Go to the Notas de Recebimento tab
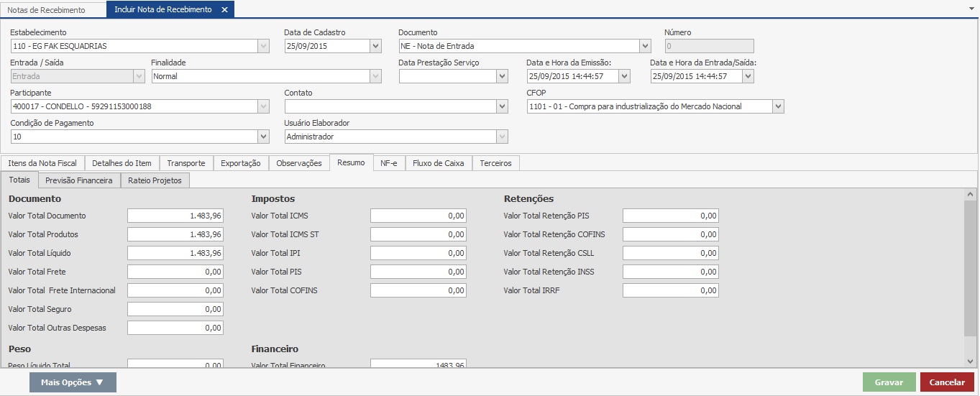Image resolution: width=980 pixels, height=396 pixels. (x=46, y=10)
